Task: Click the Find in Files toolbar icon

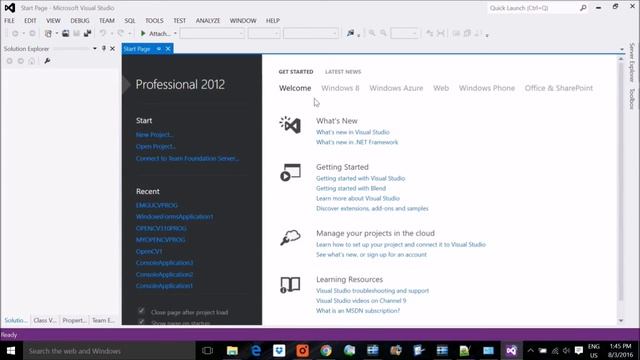Action: click(350, 33)
